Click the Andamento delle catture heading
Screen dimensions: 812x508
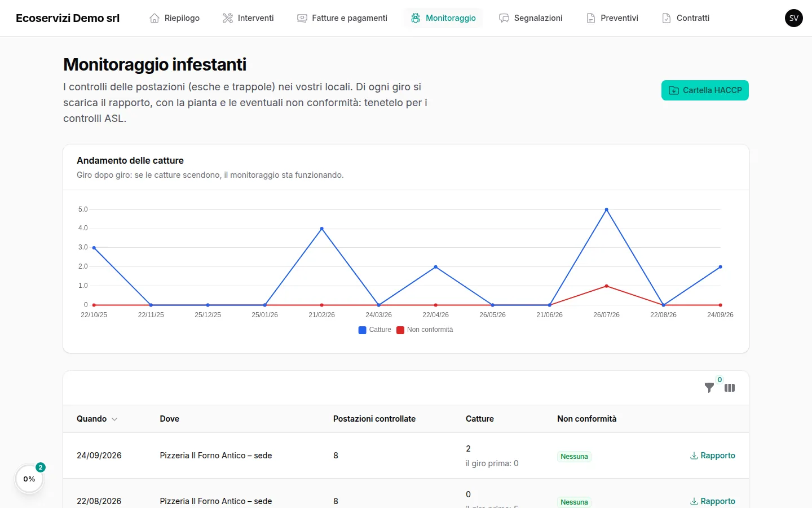click(x=130, y=160)
